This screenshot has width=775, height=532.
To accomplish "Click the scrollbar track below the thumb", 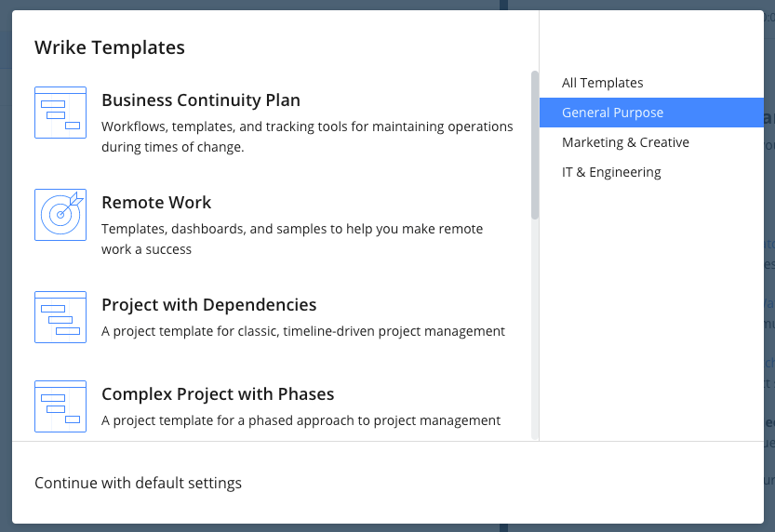I will point(535,328).
